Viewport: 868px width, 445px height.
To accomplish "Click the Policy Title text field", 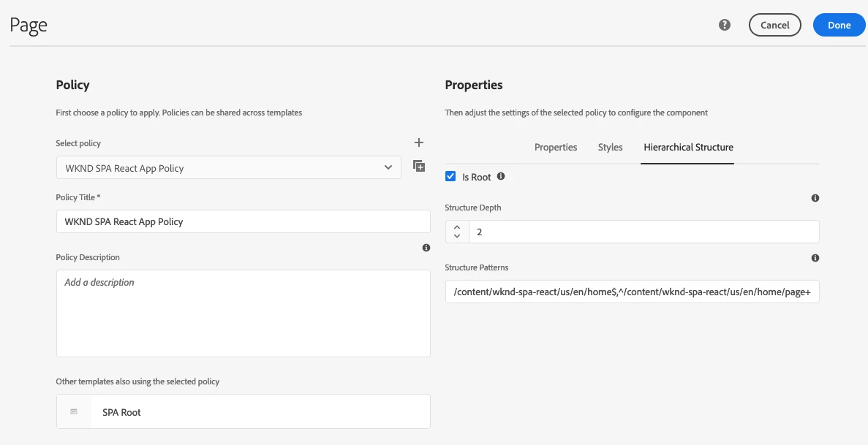I will 243,221.
